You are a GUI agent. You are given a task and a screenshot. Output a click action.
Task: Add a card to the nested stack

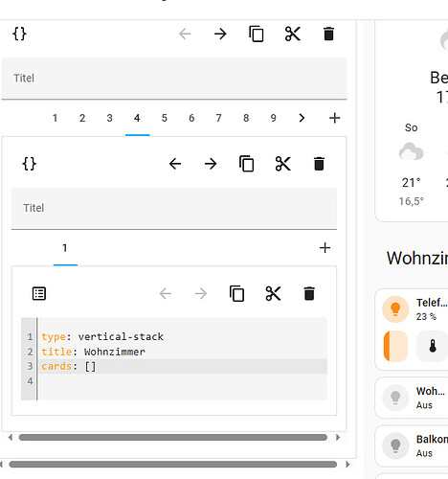[x=325, y=248]
